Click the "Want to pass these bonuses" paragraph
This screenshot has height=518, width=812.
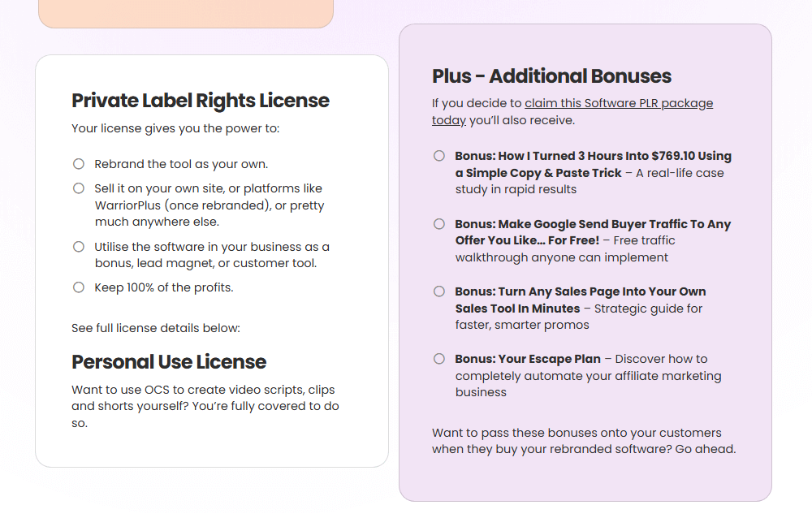click(x=583, y=441)
